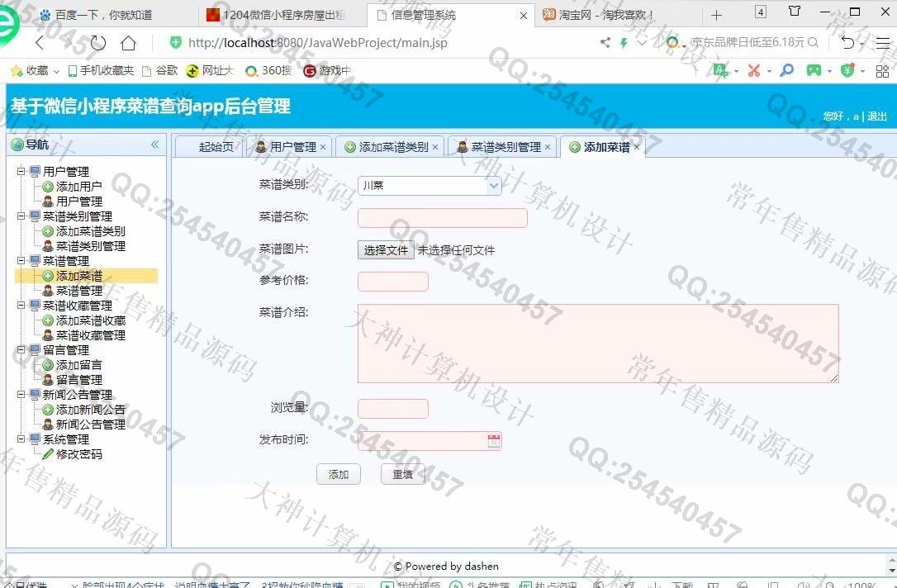
Task: Close the 添加菜谱类别 tab
Action: tap(435, 147)
